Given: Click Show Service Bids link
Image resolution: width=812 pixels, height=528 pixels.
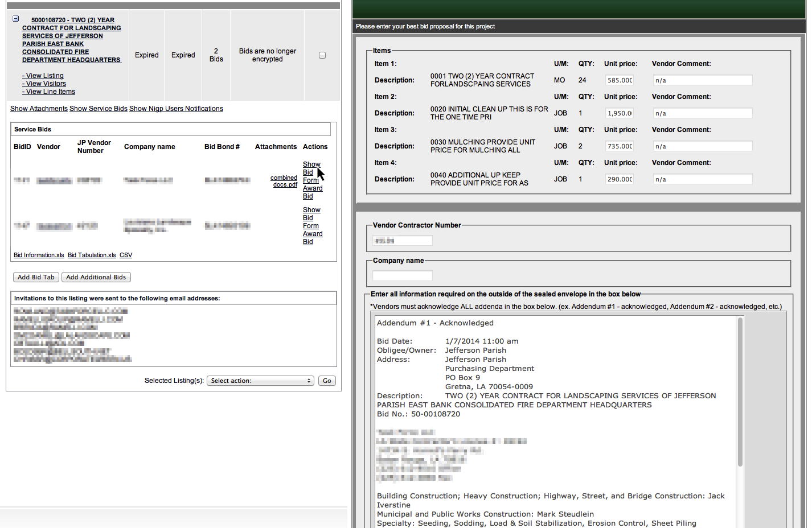Looking at the screenshot, I should pos(99,109).
